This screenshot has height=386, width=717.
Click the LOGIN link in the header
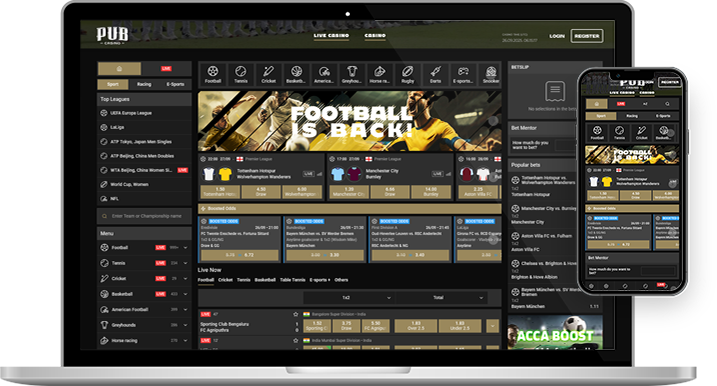(x=557, y=36)
